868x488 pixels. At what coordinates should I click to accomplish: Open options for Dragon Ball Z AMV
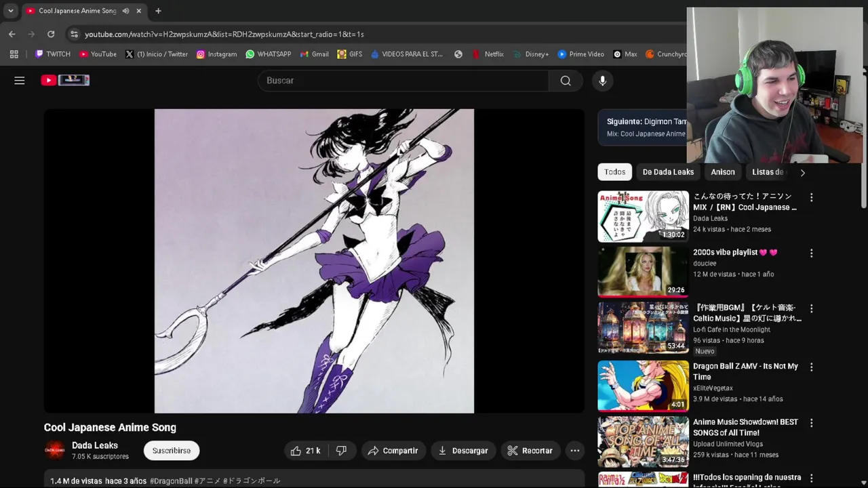click(812, 367)
